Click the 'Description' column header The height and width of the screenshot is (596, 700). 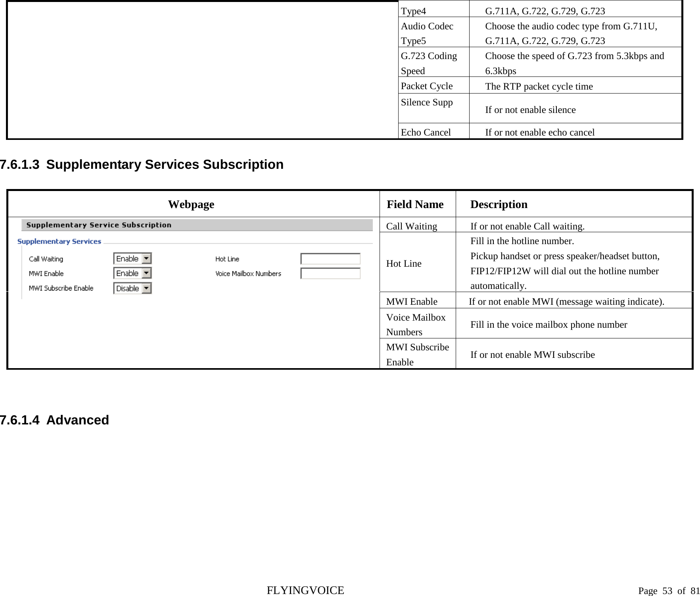click(x=499, y=204)
